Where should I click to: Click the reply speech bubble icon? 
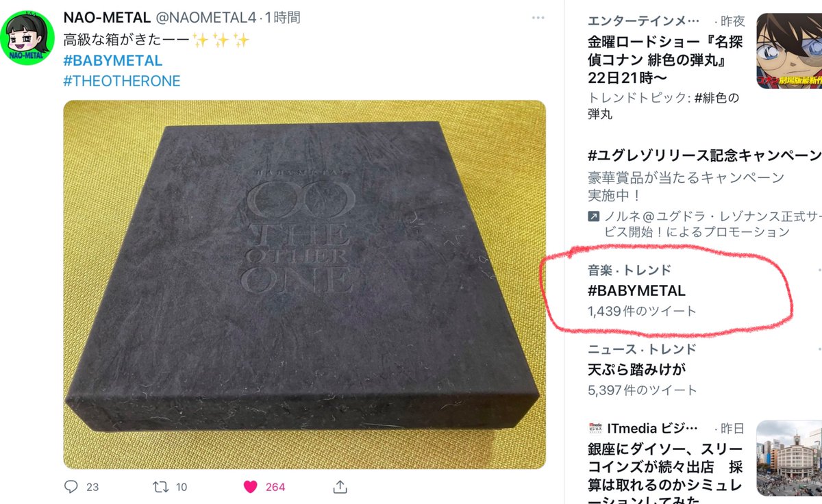[x=71, y=487]
